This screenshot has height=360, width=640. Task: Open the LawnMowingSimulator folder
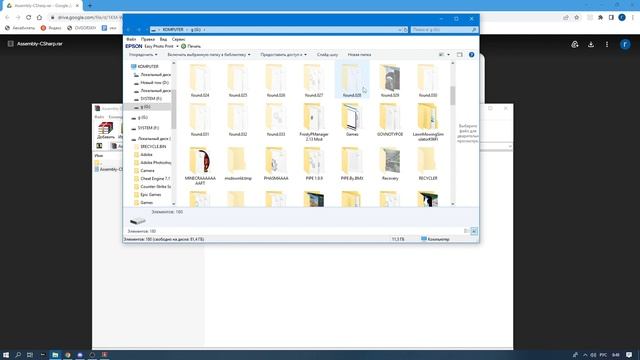click(428, 122)
